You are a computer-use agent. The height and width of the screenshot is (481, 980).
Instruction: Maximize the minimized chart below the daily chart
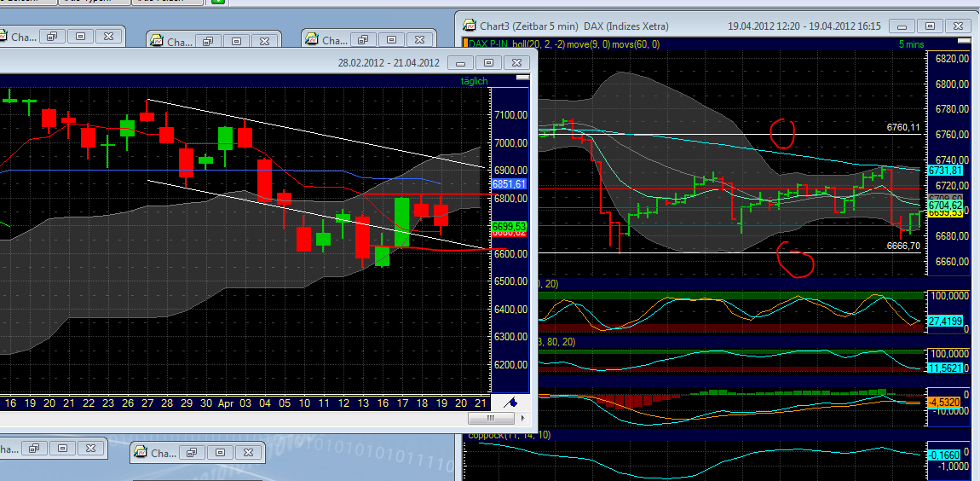click(219, 452)
